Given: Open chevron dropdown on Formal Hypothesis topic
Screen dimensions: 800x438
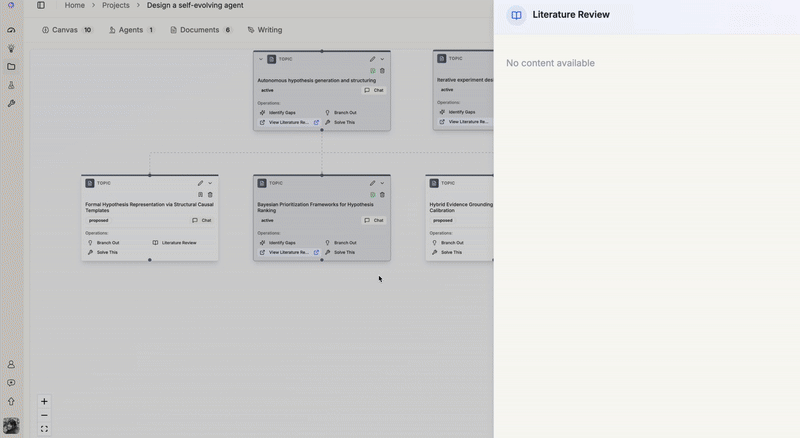Looking at the screenshot, I should tap(210, 183).
